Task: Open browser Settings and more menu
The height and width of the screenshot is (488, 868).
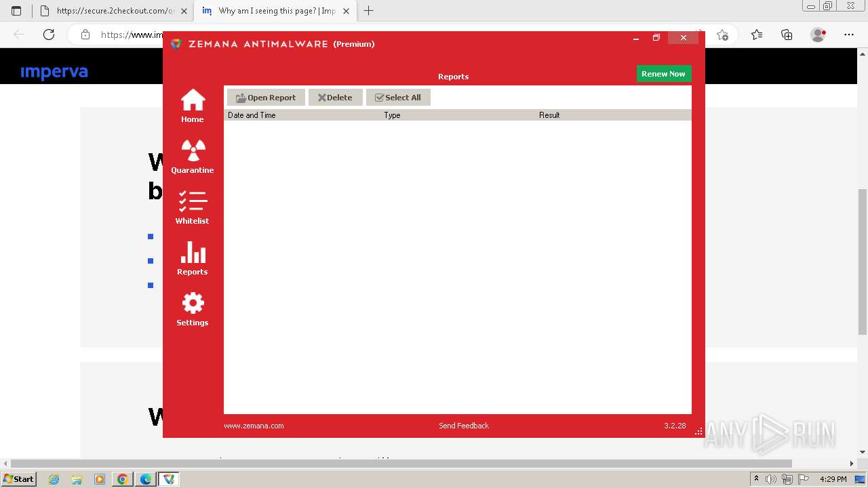Action: (849, 35)
